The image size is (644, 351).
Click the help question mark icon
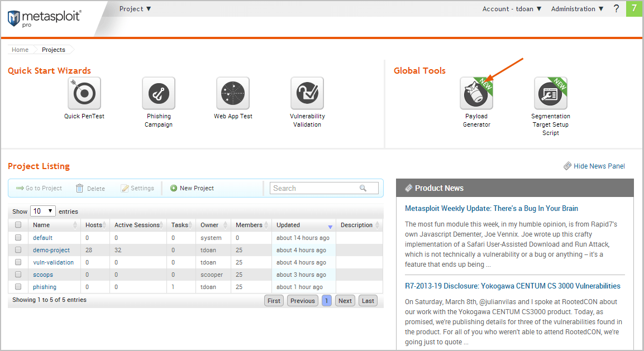[x=616, y=9]
